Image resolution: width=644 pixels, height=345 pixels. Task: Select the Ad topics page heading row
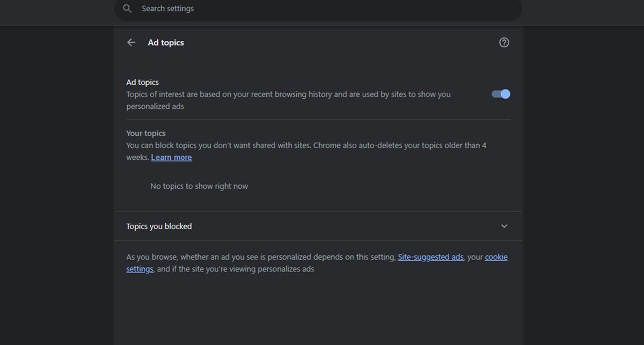[x=165, y=42]
